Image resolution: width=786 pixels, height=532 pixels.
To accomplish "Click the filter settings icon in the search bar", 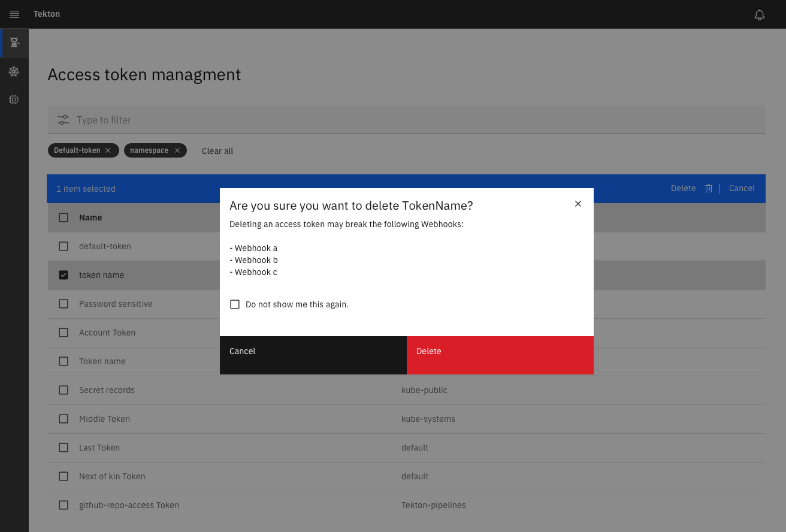I will point(64,119).
